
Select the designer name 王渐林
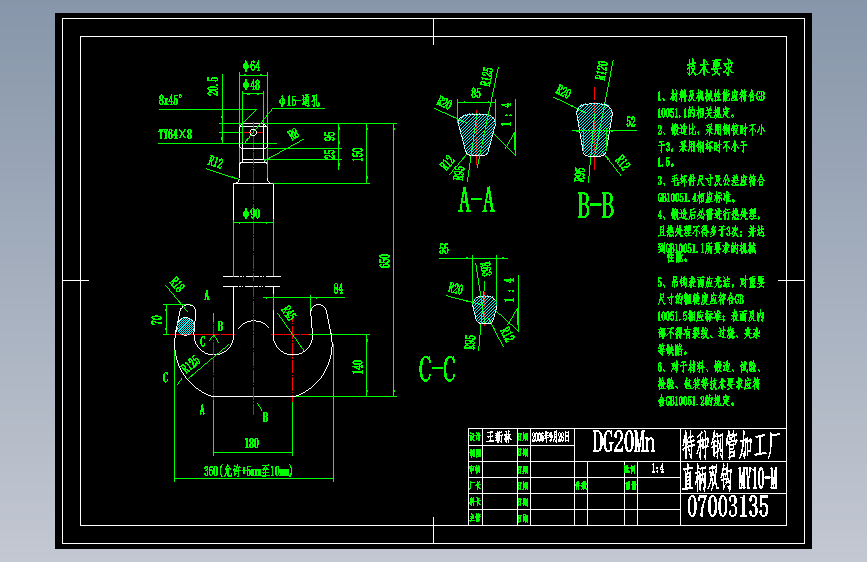click(499, 437)
